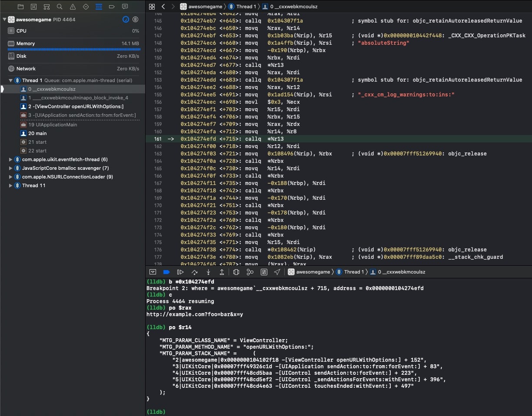Click awesomegame in editor jump bar
Viewport: 532px width, 416px height.
pyautogui.click(x=201, y=7)
